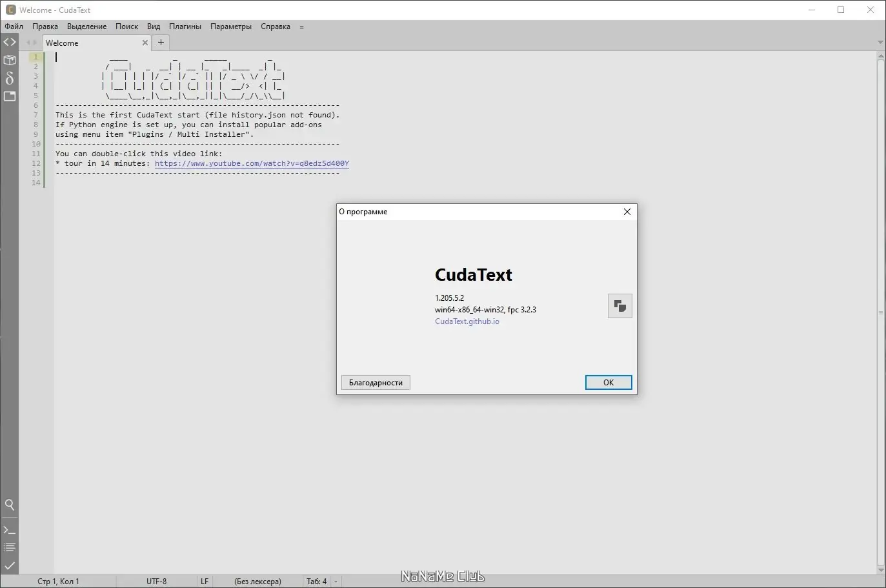
Task: Click text 'If Python engine is set up'
Action: (x=116, y=125)
